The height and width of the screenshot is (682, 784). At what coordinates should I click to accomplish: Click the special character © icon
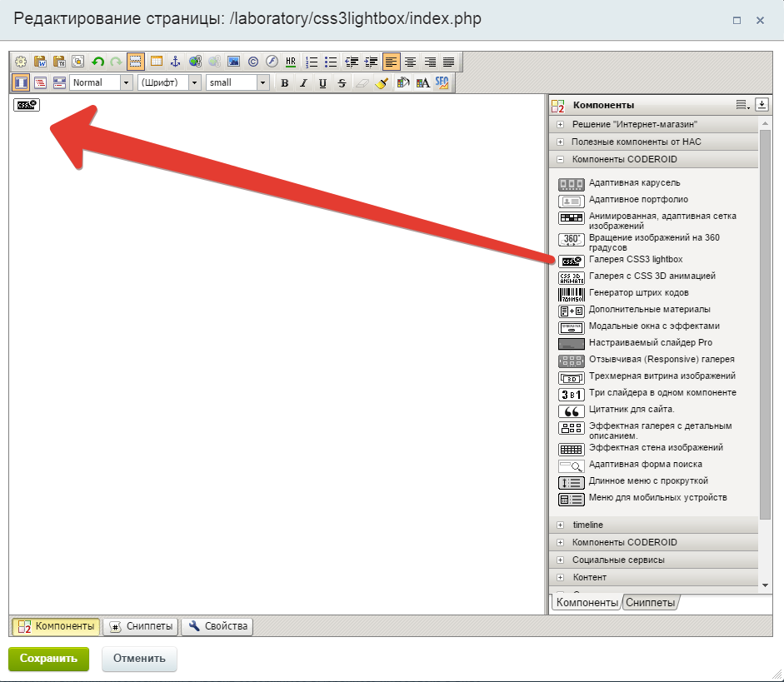pos(252,62)
